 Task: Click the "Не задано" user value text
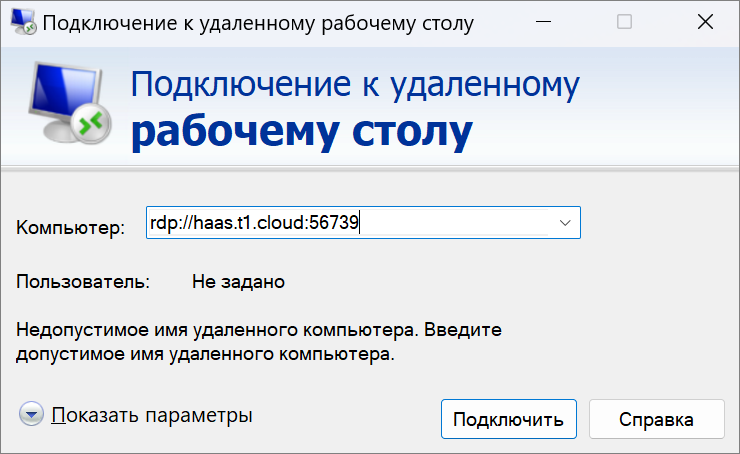coord(238,282)
